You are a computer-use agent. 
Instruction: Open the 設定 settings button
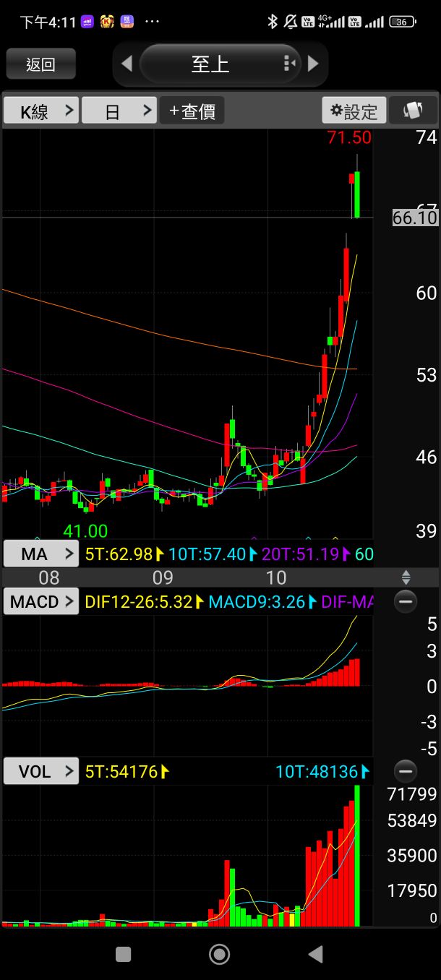click(354, 111)
